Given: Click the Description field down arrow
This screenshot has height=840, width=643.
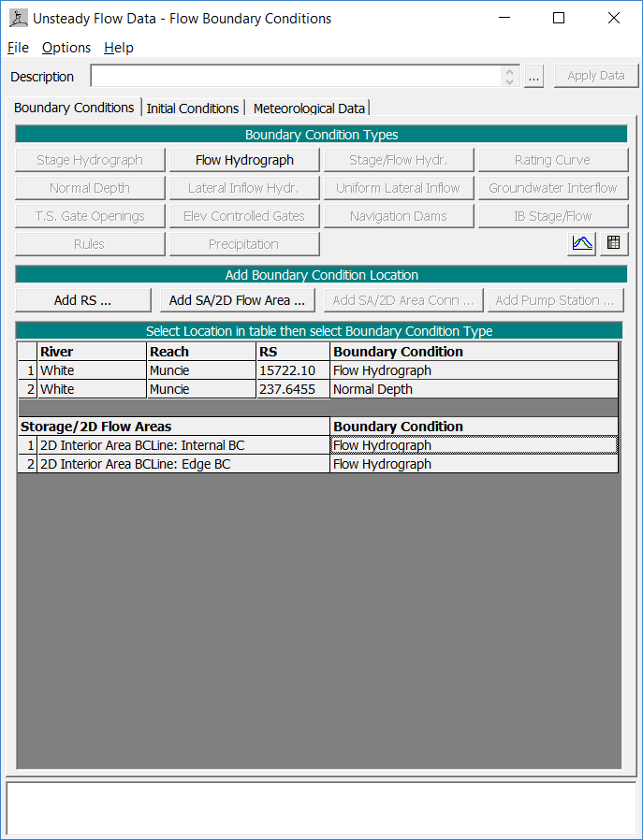Looking at the screenshot, I should pos(509,81).
